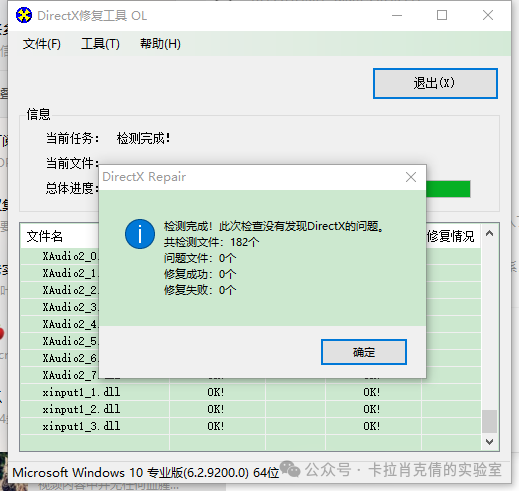This screenshot has height=491, width=519.
Task: Select the xinput1_3.dll row
Action: pyautogui.click(x=250, y=426)
